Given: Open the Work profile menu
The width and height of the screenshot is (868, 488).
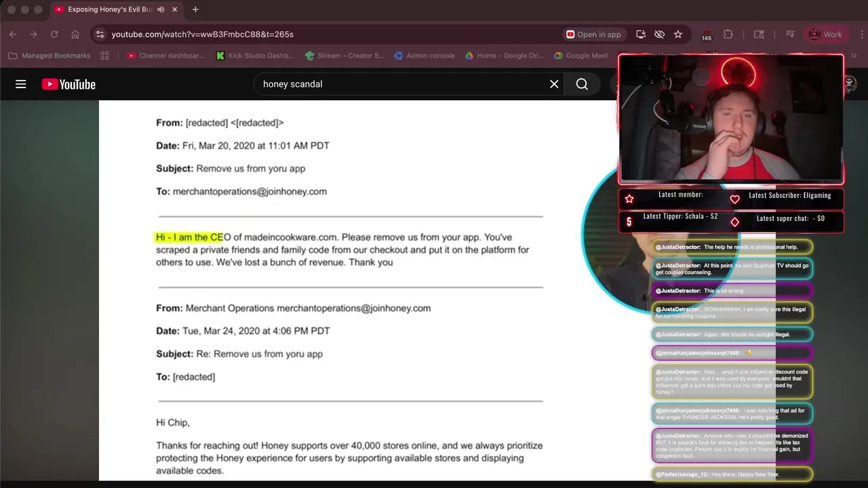Looking at the screenshot, I should 825,34.
